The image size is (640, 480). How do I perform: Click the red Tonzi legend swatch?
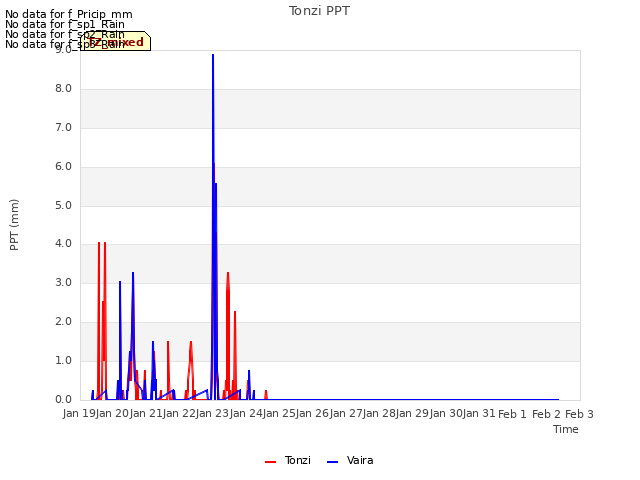point(271,462)
